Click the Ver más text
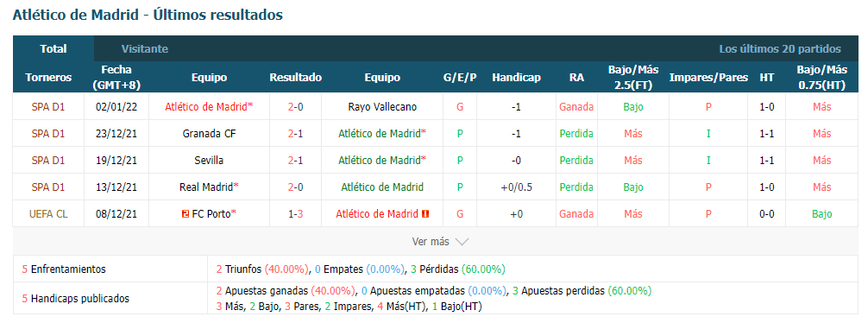This screenshot has width=868, height=323. tap(431, 242)
